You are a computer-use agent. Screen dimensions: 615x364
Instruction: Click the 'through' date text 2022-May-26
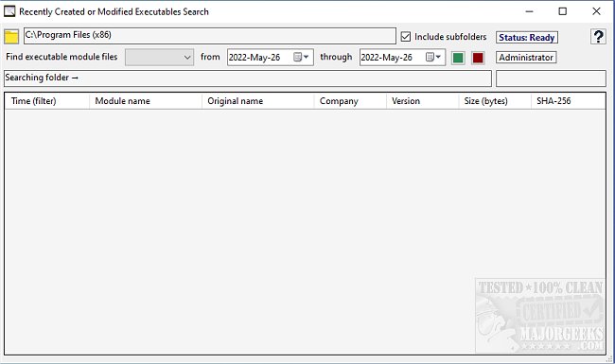click(x=387, y=58)
